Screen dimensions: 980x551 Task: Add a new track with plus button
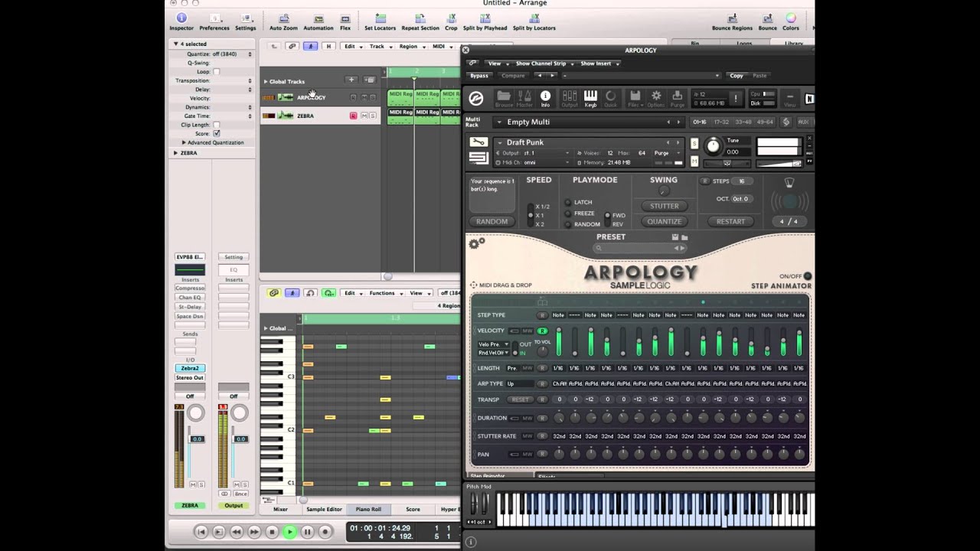(x=351, y=80)
